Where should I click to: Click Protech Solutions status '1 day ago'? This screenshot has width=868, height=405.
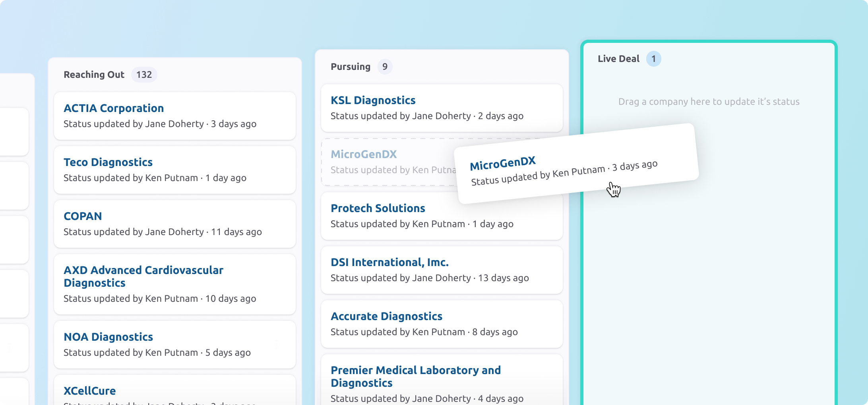(x=493, y=224)
